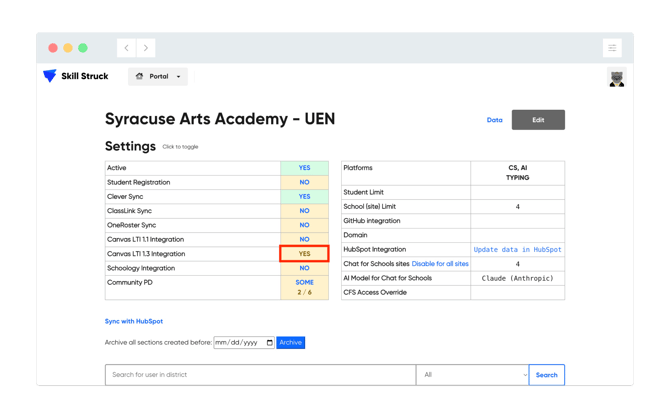Open the Data link
The width and height of the screenshot is (670, 418).
point(494,120)
